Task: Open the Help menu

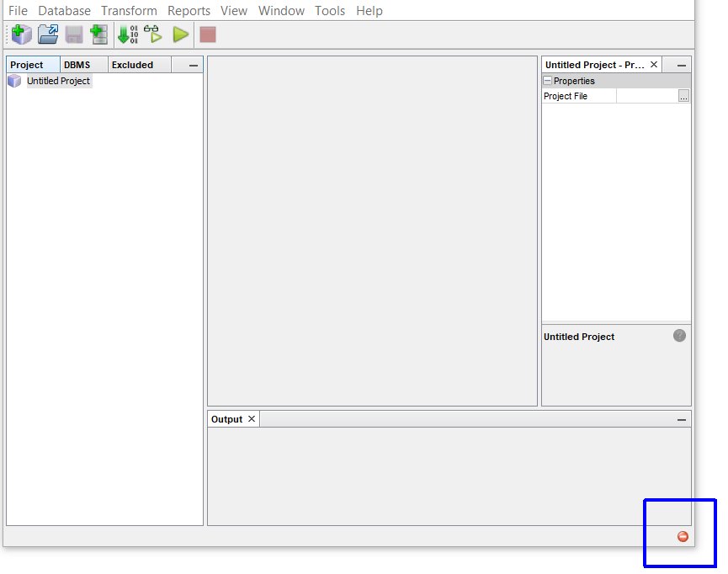Action: coord(369,11)
